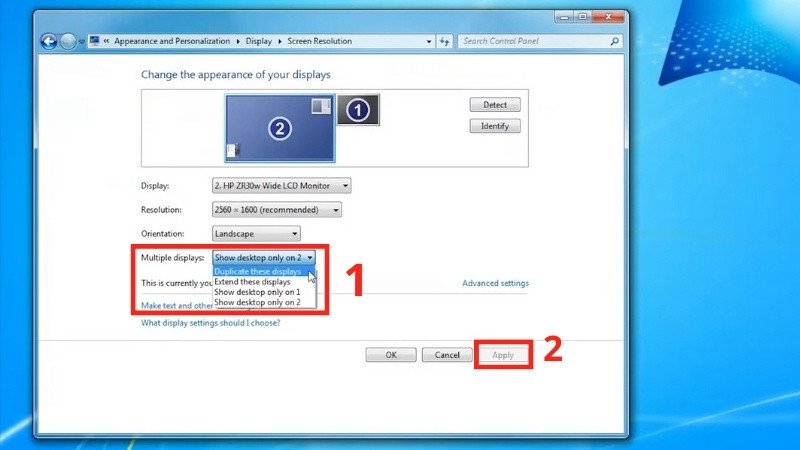Choose 'Duplicate these displays' option
800x450 pixels.
[x=258, y=271]
